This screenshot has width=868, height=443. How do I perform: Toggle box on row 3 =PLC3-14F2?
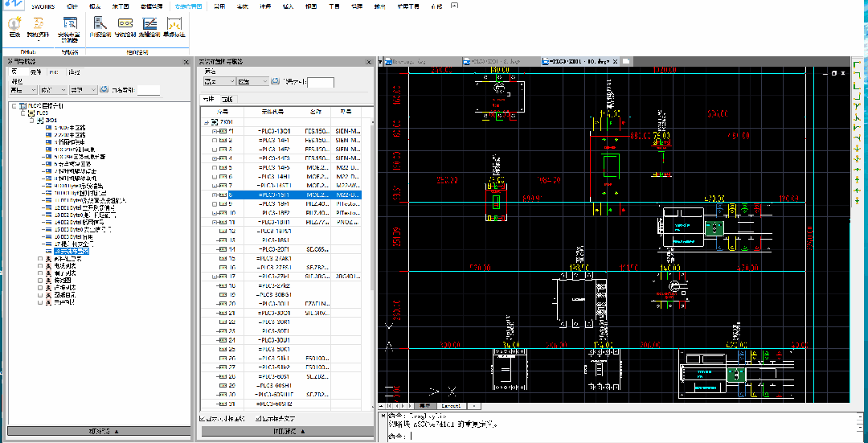[215, 150]
